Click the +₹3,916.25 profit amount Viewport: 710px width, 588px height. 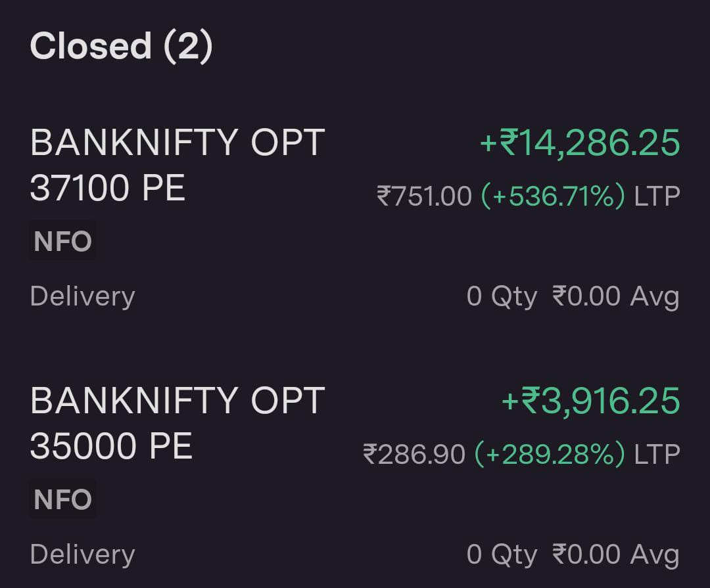pos(590,401)
